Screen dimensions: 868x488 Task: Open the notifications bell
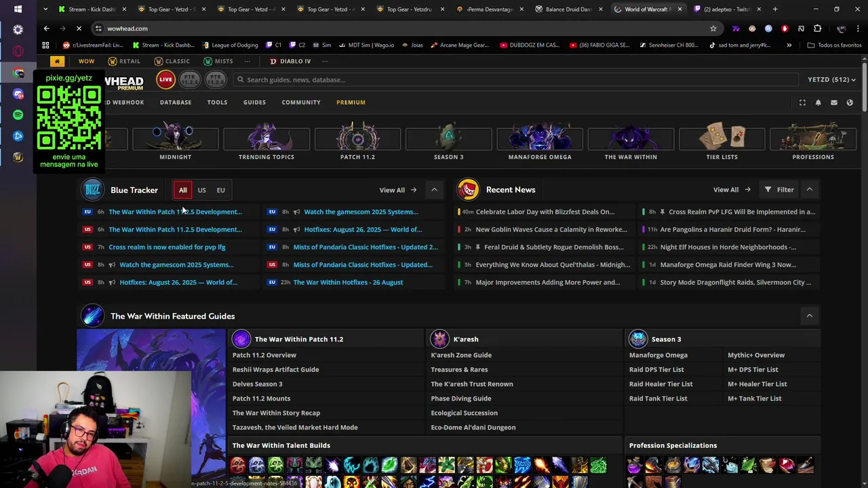click(x=818, y=102)
